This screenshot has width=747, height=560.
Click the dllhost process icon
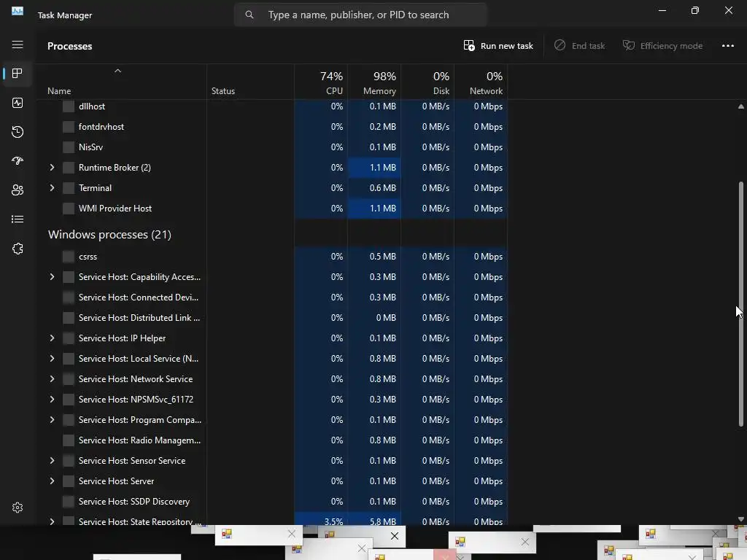69,106
